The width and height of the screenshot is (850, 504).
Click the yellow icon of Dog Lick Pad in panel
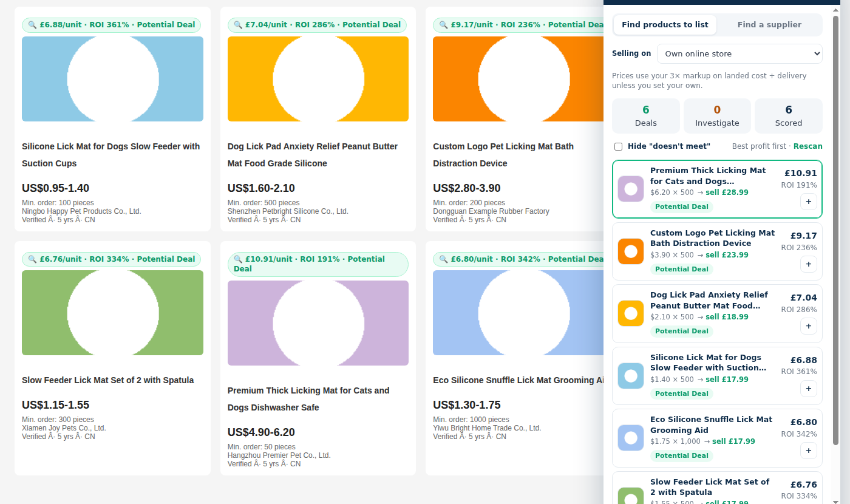tap(631, 313)
